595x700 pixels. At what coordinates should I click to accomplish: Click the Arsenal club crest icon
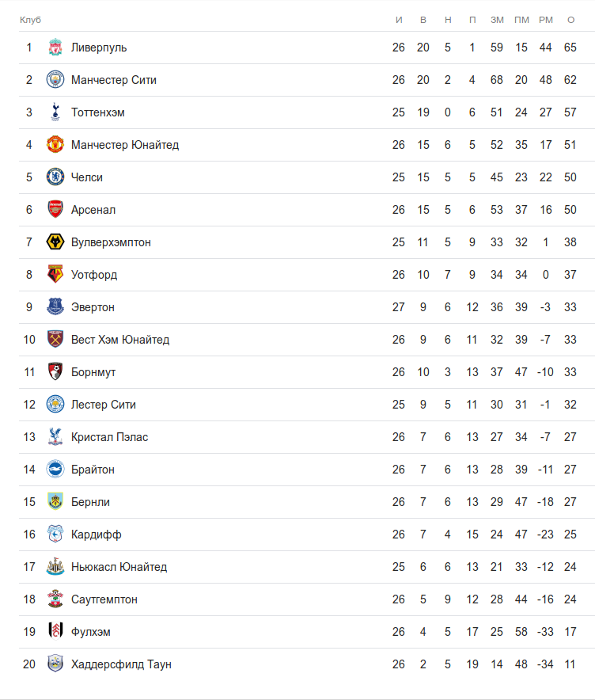coord(55,210)
